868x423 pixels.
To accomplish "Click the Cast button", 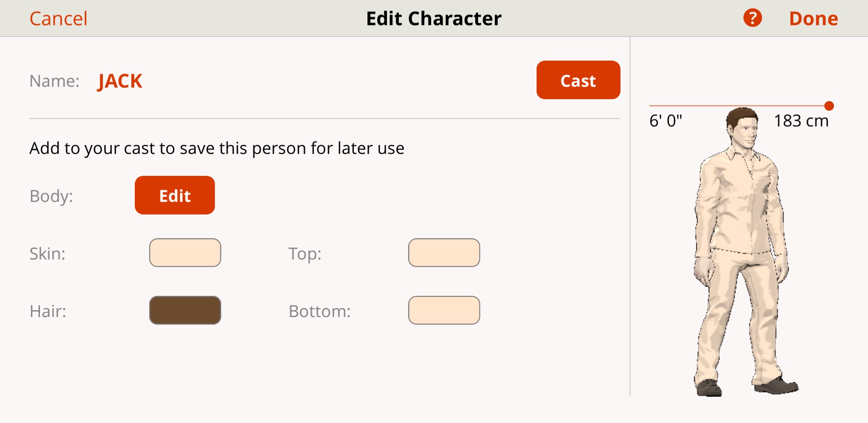I will [578, 80].
